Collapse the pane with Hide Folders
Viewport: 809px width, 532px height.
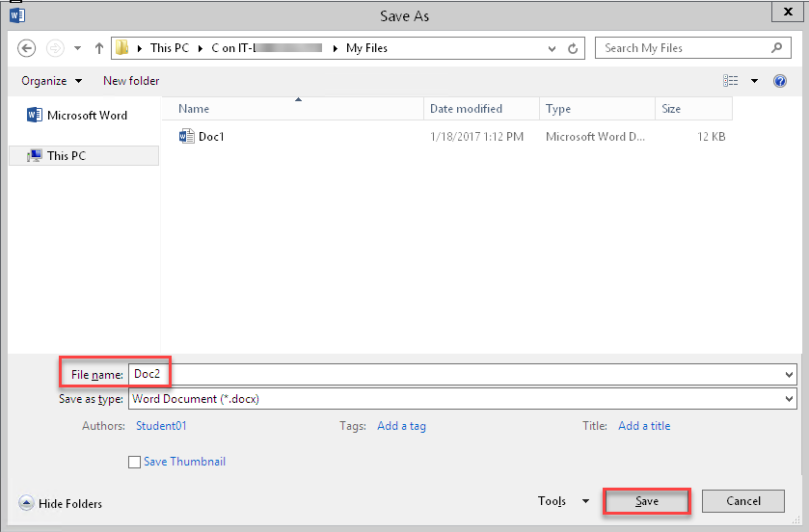62,503
